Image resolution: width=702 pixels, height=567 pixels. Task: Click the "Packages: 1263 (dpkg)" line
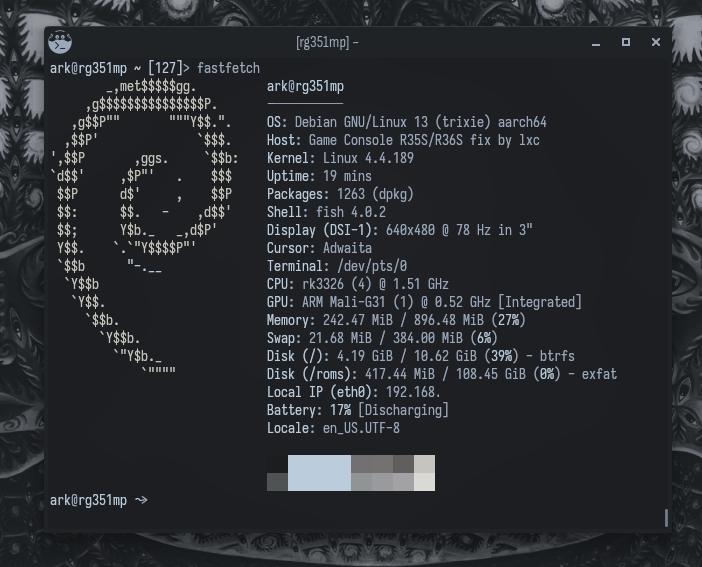point(340,194)
